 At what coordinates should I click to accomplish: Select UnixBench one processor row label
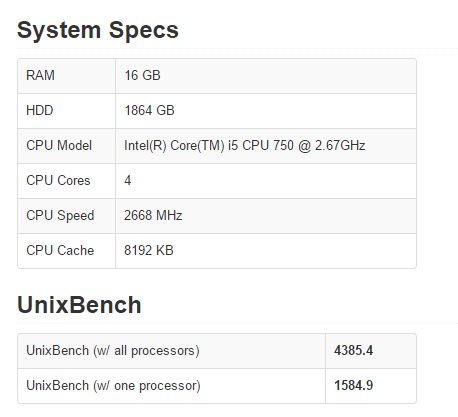(113, 386)
